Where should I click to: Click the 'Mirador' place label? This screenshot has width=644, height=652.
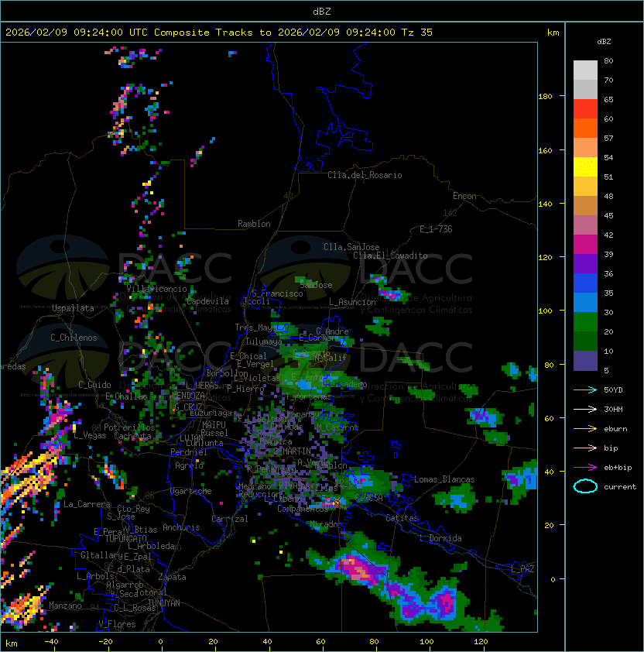[x=327, y=524]
